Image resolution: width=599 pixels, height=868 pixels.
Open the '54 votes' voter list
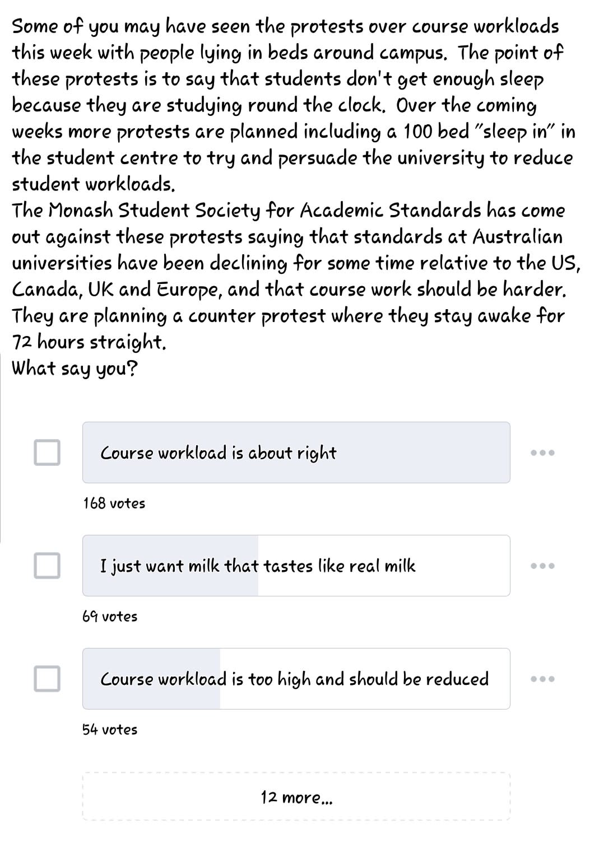(110, 730)
